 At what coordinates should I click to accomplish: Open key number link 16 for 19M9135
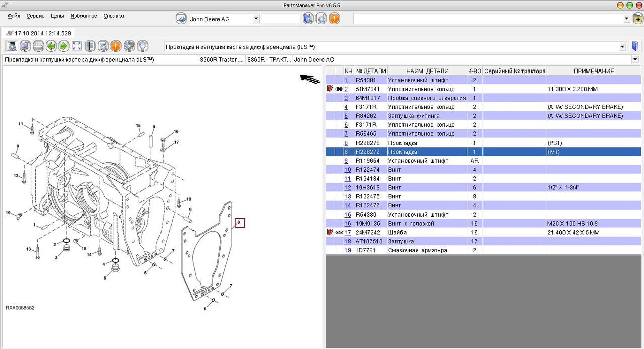tap(348, 223)
